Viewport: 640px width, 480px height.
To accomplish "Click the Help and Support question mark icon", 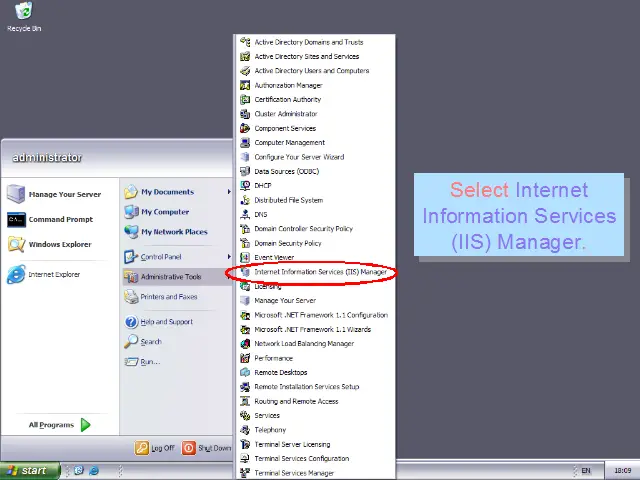I will point(131,322).
